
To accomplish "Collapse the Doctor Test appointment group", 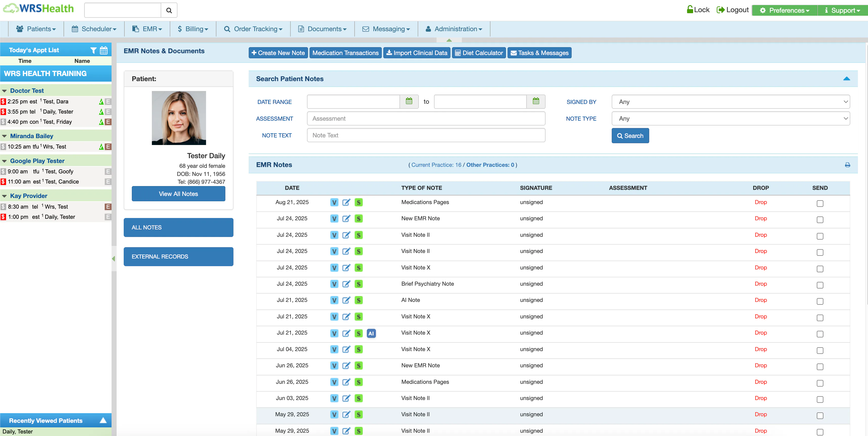I will 4,90.
